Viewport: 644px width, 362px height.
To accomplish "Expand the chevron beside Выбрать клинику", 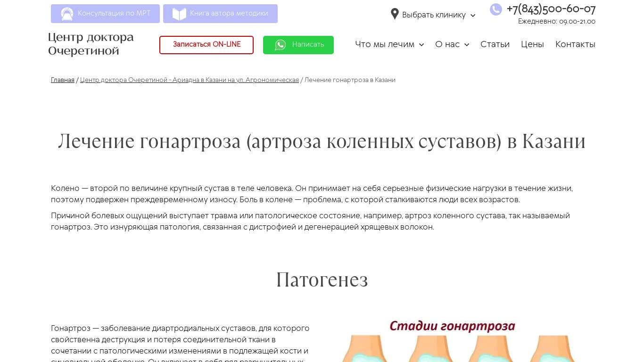I will 473,16.
